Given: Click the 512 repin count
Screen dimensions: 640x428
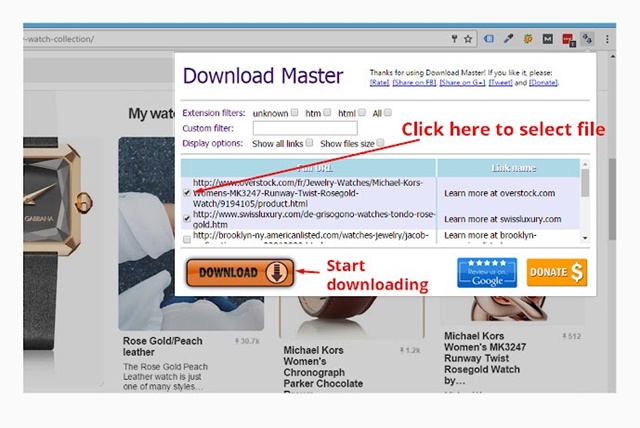Looking at the screenshot, I should pos(571,336).
